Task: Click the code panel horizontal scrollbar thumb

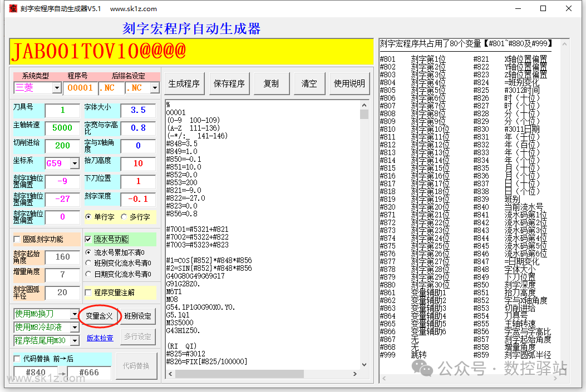Action: 239,374
